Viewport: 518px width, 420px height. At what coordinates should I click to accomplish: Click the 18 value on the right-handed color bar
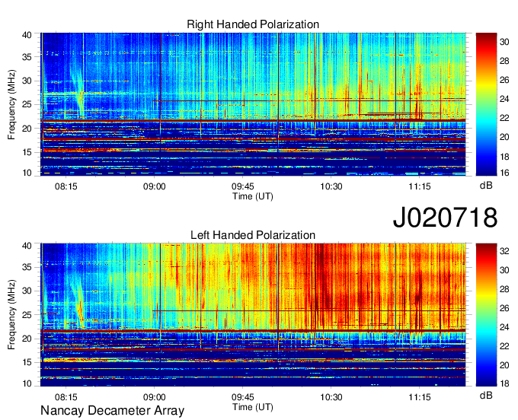504,157
